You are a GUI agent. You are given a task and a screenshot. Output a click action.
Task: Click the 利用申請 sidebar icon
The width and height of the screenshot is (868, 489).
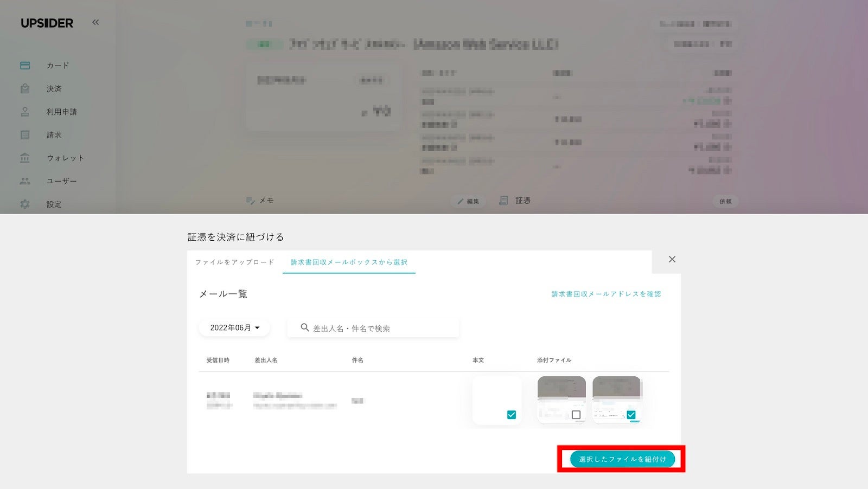25,112
